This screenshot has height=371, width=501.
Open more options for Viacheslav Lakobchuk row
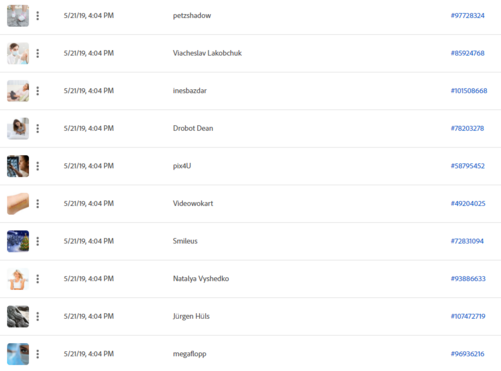(x=38, y=53)
